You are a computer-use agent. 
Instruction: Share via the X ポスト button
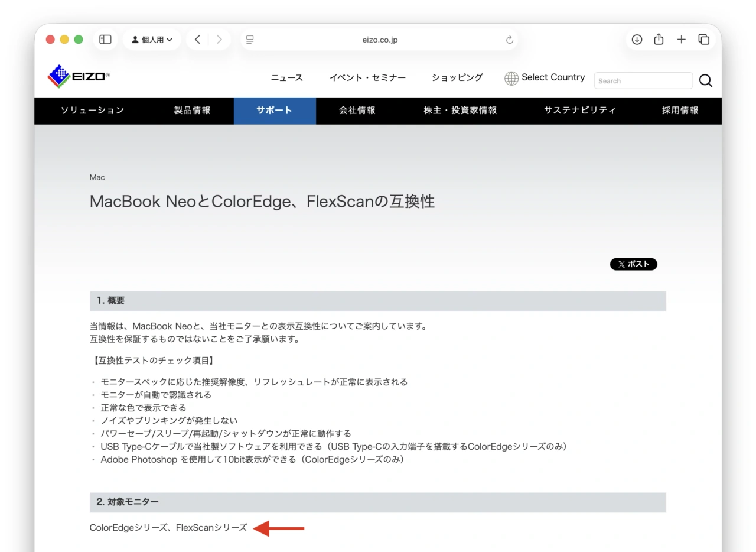point(633,264)
